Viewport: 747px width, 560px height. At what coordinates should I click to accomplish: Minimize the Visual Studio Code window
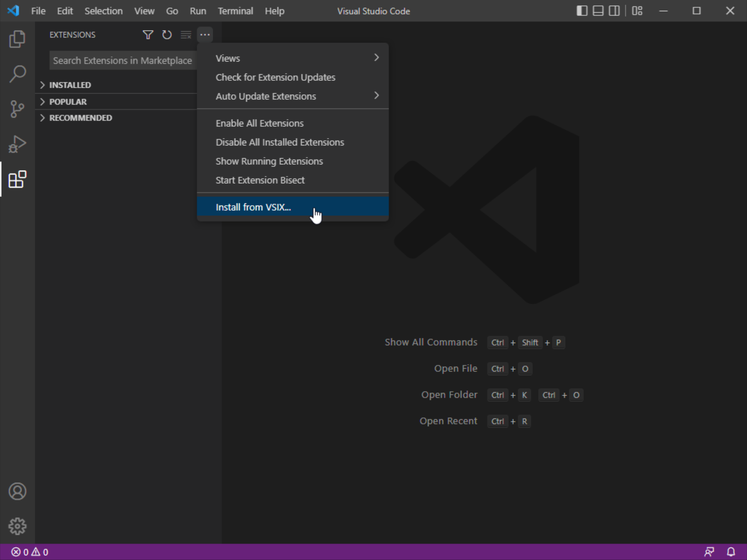tap(663, 11)
